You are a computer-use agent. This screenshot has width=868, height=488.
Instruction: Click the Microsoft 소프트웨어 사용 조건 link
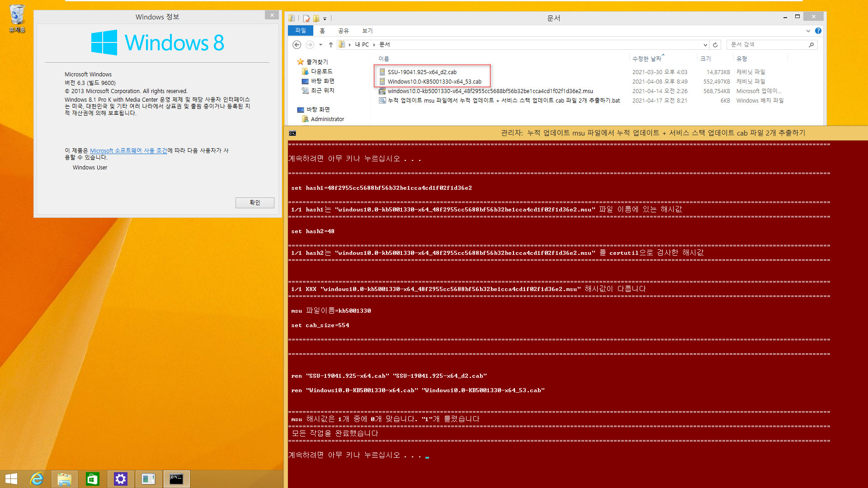click(128, 151)
